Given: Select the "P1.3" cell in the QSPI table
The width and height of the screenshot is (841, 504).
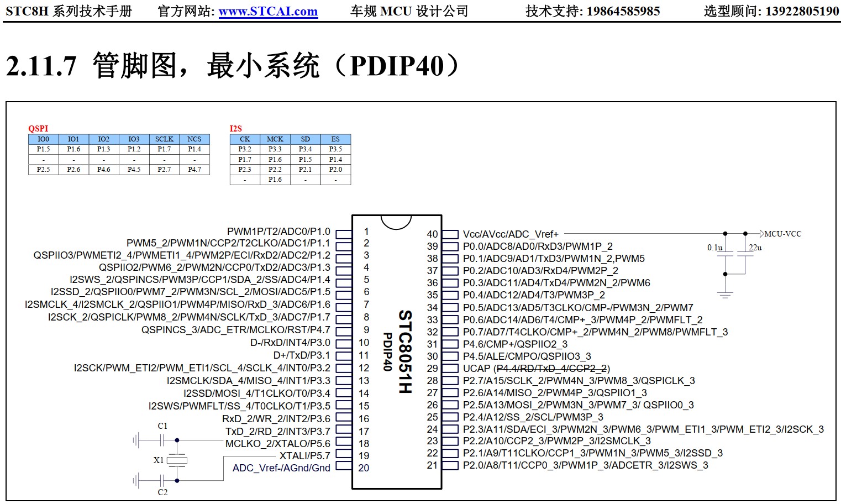Looking at the screenshot, I should pos(104,149).
